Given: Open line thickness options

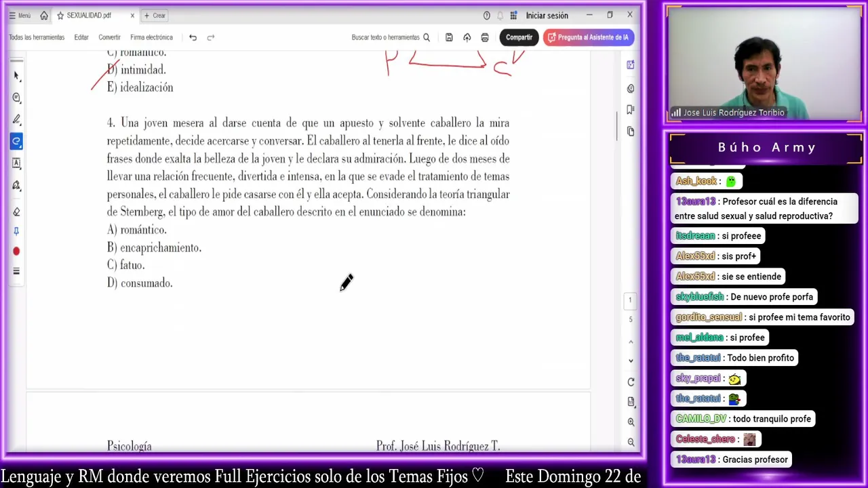Looking at the screenshot, I should click(x=16, y=271).
